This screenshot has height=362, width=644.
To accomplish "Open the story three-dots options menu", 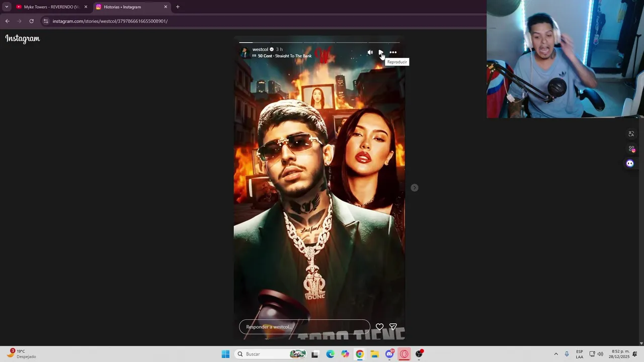I will (393, 52).
